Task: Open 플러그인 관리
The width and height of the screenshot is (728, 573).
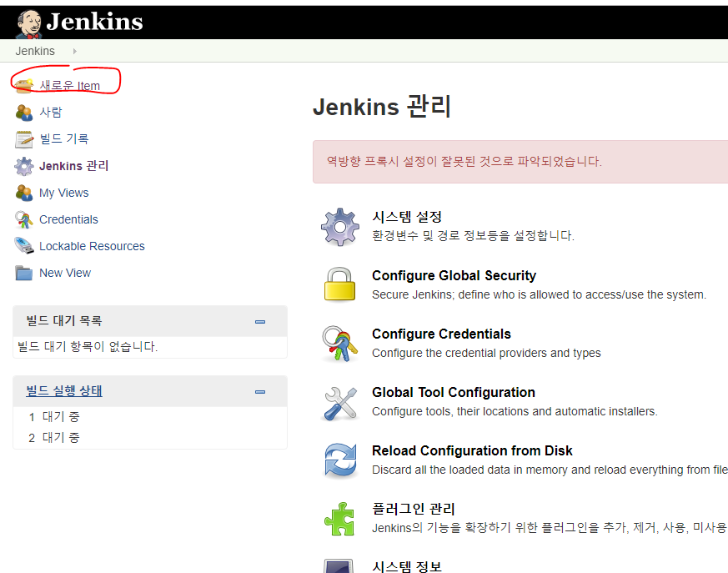Action: (x=414, y=509)
